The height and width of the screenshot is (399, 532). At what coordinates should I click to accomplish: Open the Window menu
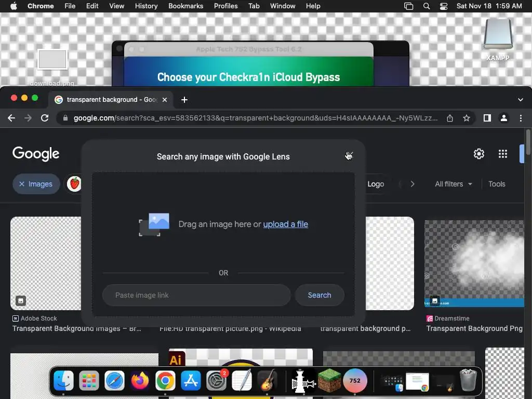[283, 6]
